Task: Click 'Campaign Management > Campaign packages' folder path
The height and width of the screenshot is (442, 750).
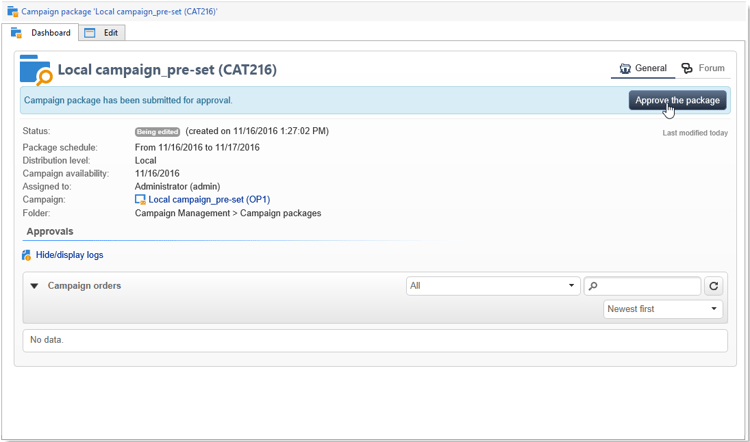Action: (228, 213)
